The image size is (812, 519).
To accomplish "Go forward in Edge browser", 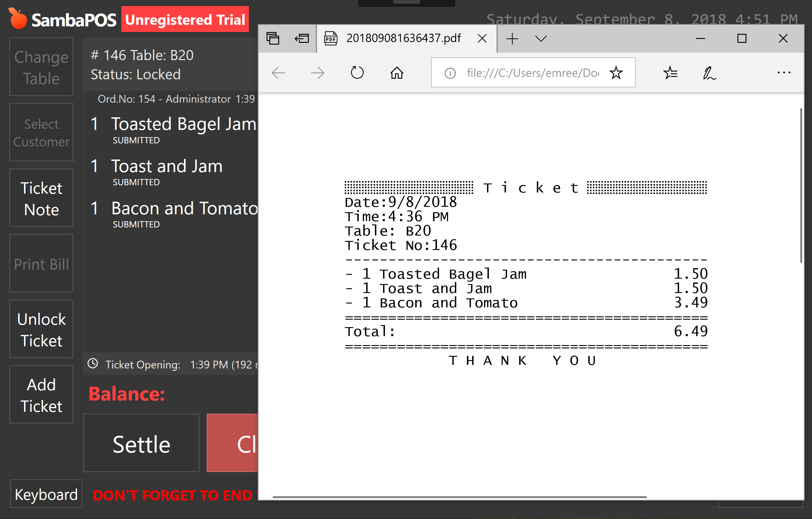I will point(317,73).
